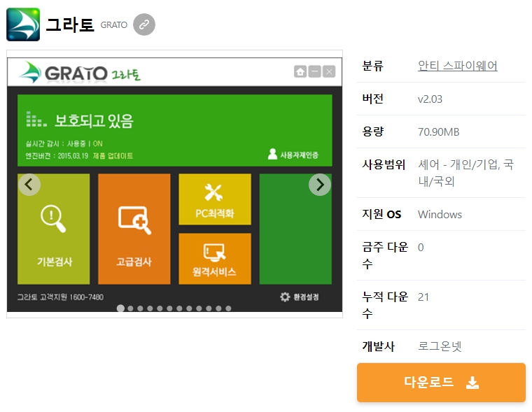Open the 원격서비스 remote tile

(215, 259)
